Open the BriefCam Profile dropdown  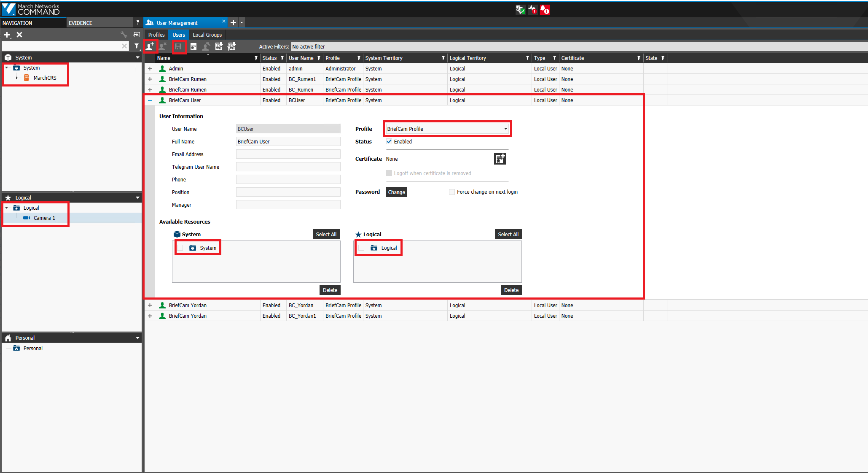[x=447, y=129]
